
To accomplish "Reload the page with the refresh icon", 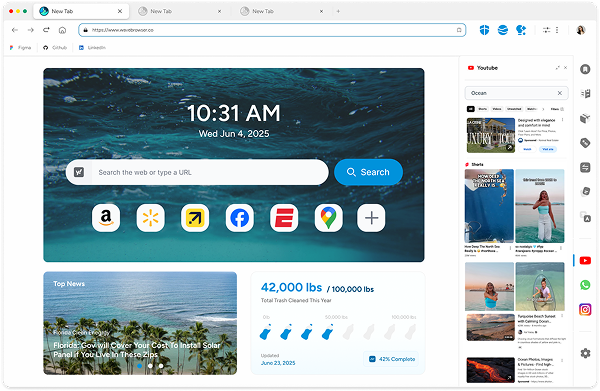I will click(x=46, y=30).
